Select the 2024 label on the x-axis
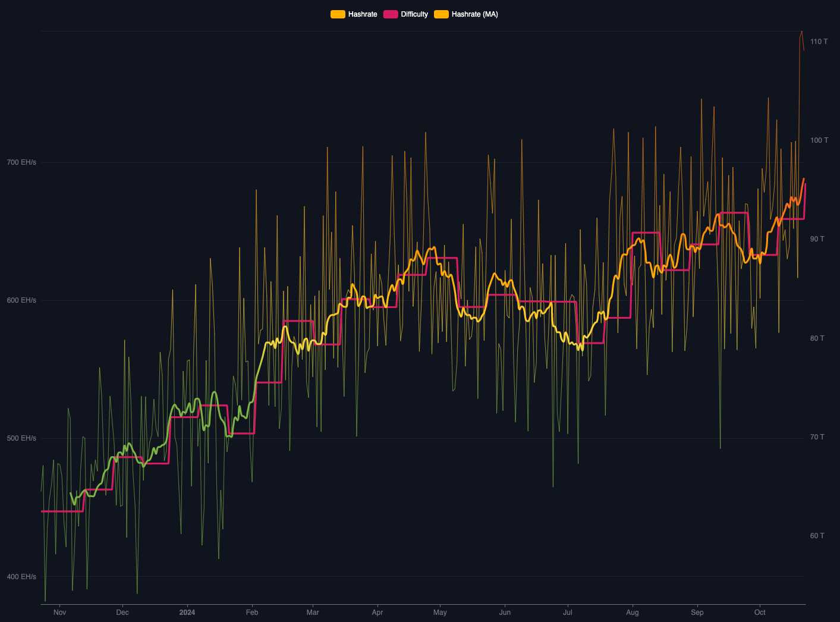The image size is (840, 622). click(x=188, y=612)
